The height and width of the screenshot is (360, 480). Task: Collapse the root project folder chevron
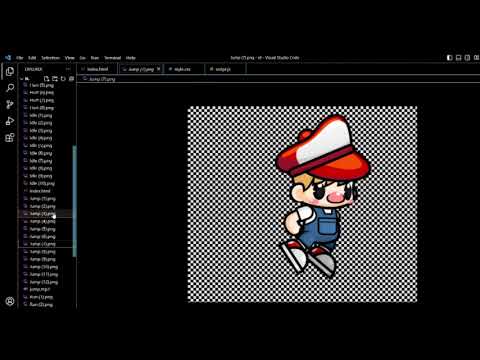(22, 79)
